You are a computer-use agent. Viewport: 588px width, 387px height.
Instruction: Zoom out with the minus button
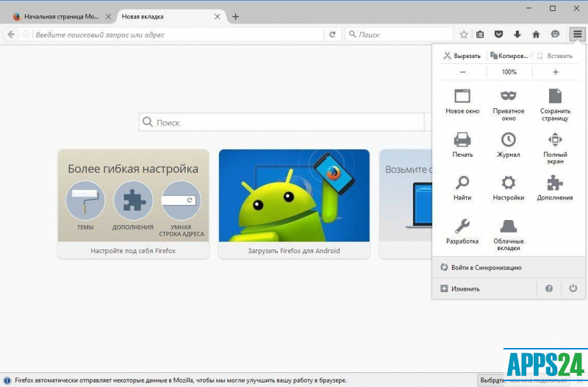tap(462, 72)
